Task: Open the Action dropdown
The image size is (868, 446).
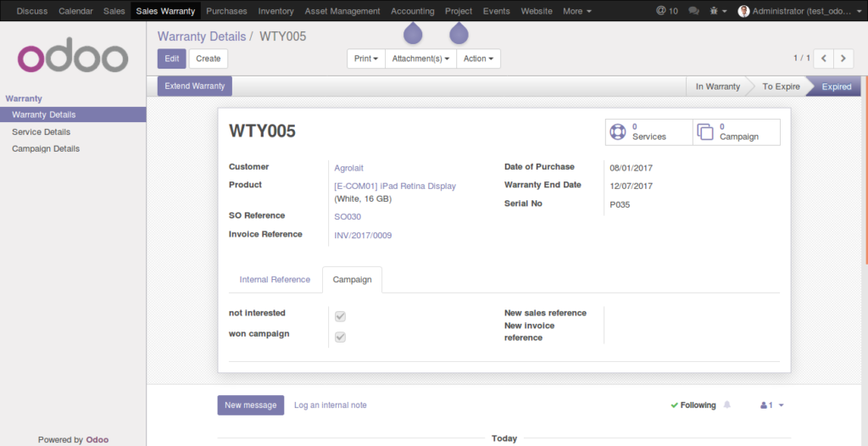Action: [x=478, y=59]
